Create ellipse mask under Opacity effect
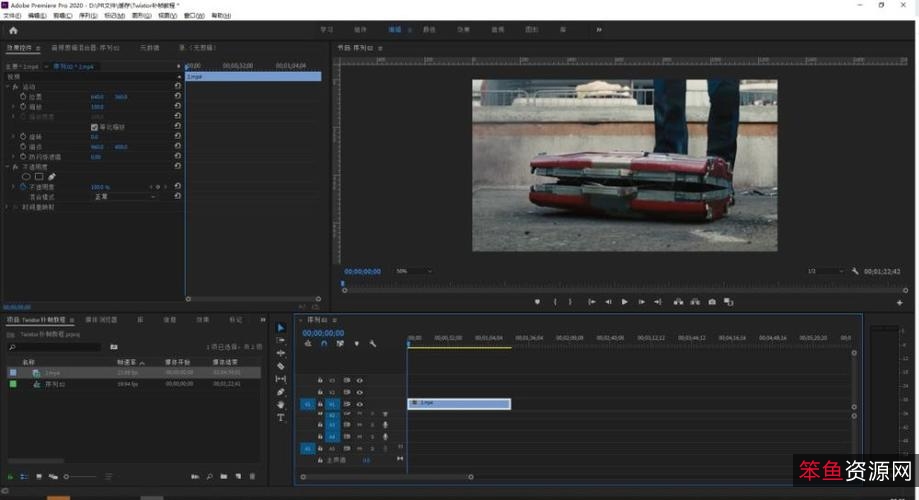919x500 pixels. pyautogui.click(x=26, y=176)
